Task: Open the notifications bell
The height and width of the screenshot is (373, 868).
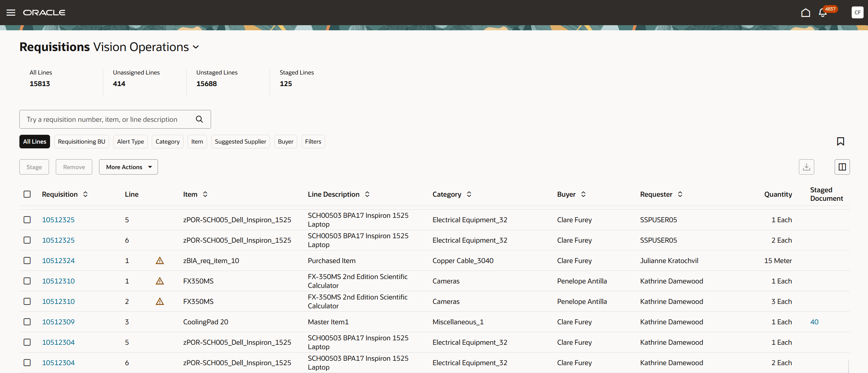Action: (x=822, y=13)
